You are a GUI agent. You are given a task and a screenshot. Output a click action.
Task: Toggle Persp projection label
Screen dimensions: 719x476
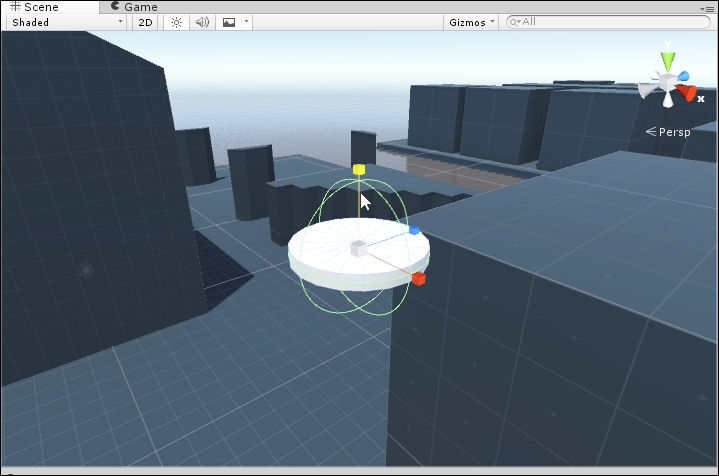[x=669, y=131]
